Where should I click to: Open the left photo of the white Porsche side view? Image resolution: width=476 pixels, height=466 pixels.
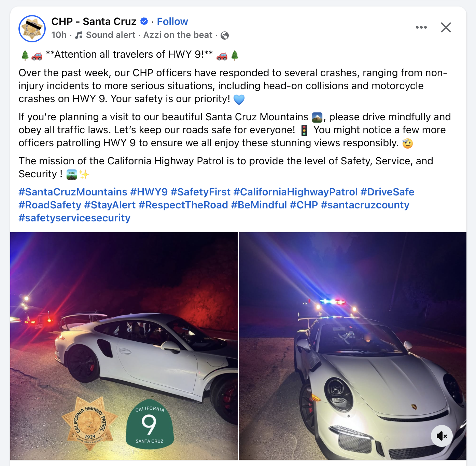124,346
